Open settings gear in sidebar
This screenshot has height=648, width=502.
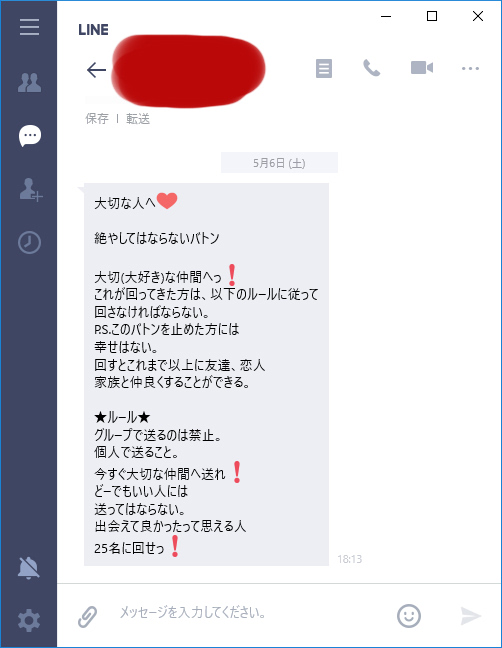point(29,620)
